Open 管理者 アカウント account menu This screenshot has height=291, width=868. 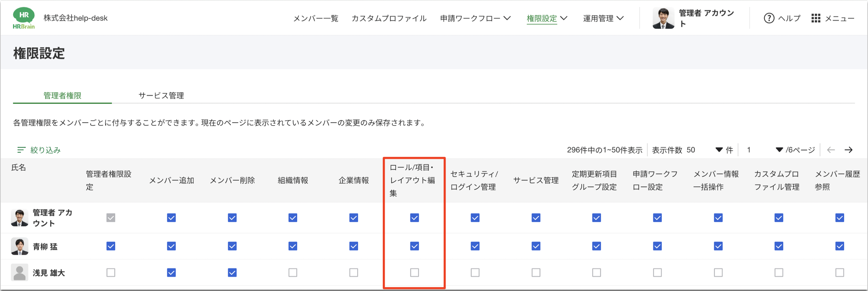[706, 18]
